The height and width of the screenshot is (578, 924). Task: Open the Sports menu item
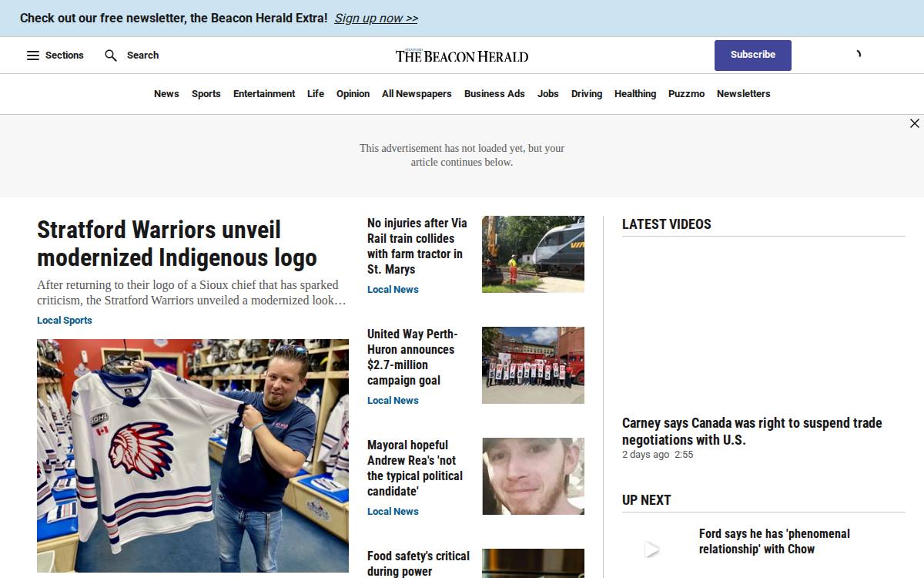[206, 94]
